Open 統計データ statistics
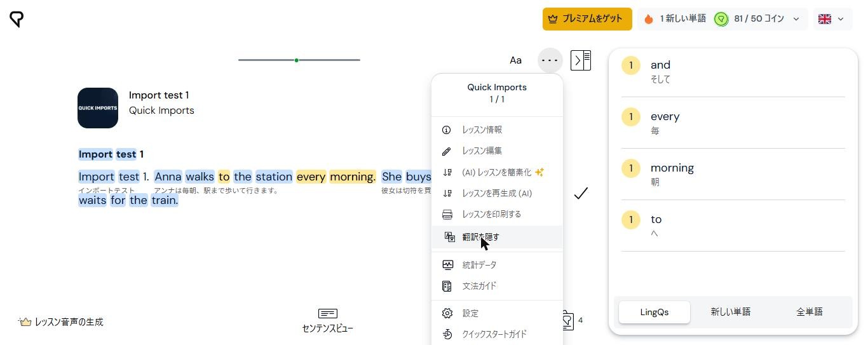This screenshot has width=868, height=345. (497, 265)
